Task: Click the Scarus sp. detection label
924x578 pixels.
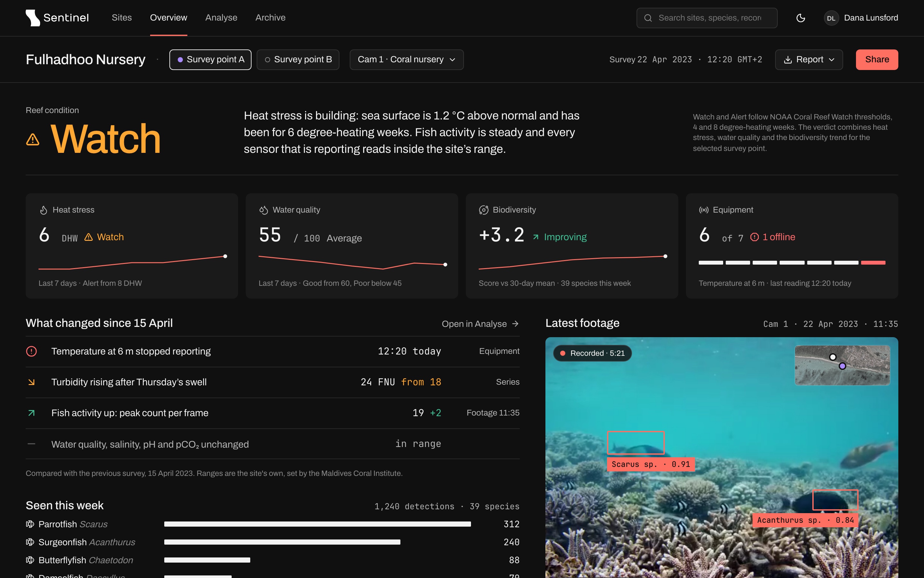Action: [651, 464]
